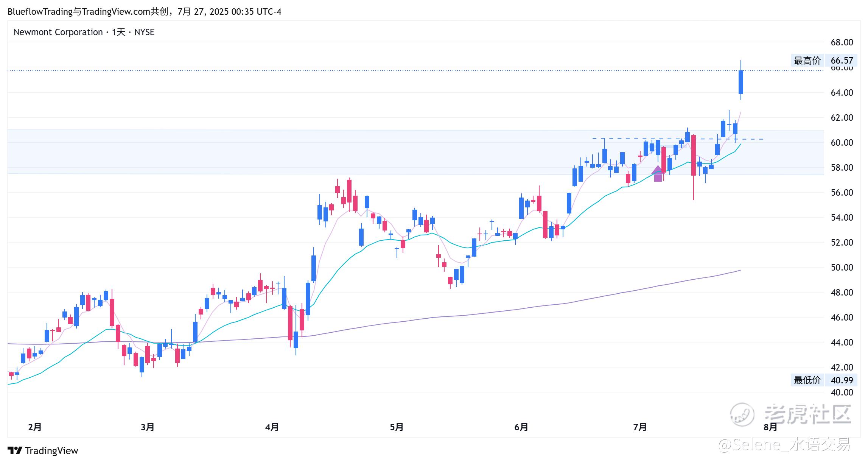868x464 pixels.
Task: Click the 8月 date axis label
Action: (770, 427)
